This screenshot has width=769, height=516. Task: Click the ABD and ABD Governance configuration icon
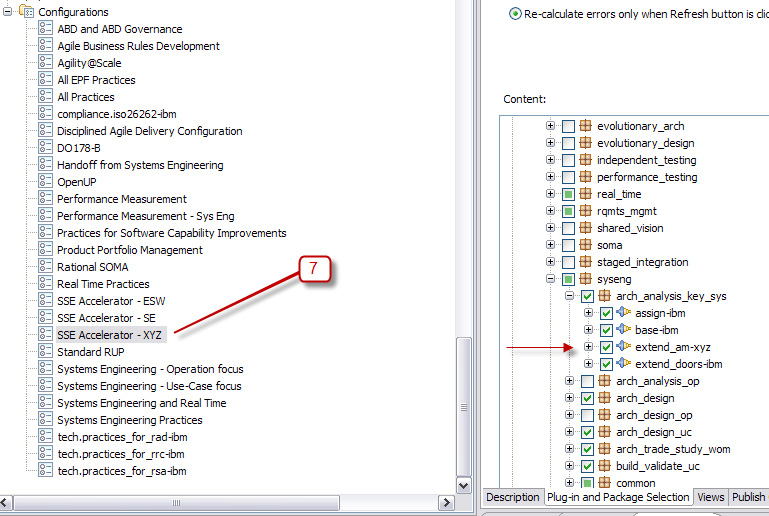tap(45, 28)
